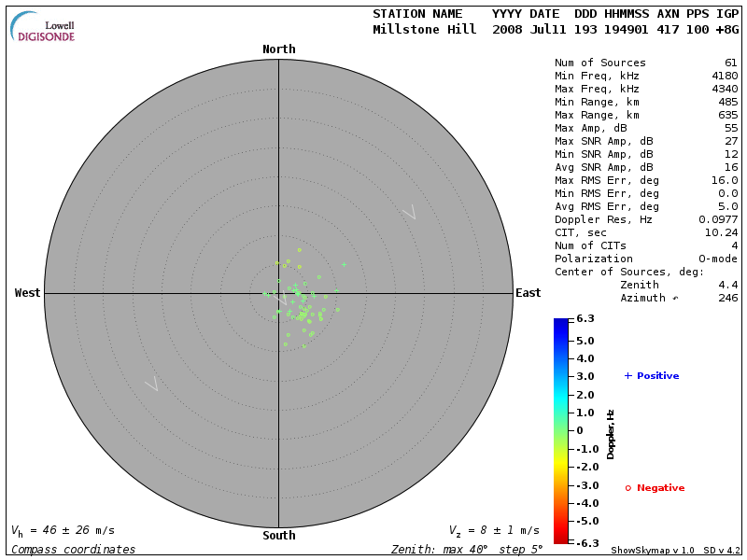This screenshot has width=747, height=560.
Task: Click the Num of Sources value 61
Action: click(x=730, y=63)
